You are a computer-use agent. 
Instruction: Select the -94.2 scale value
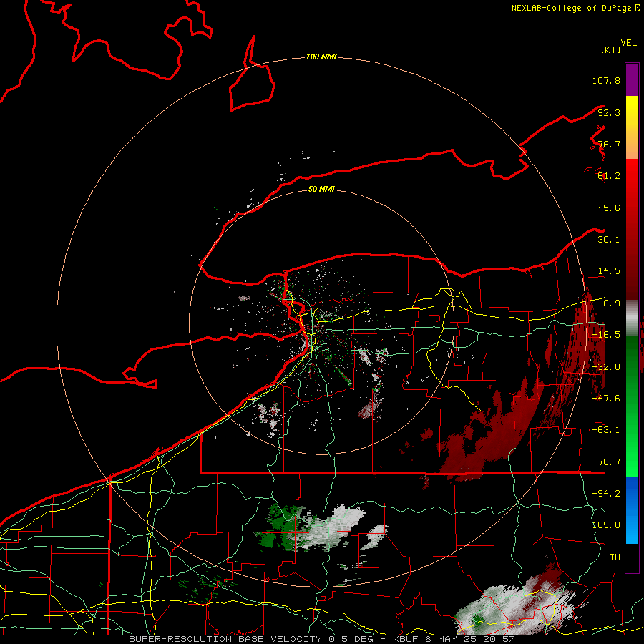click(x=606, y=493)
